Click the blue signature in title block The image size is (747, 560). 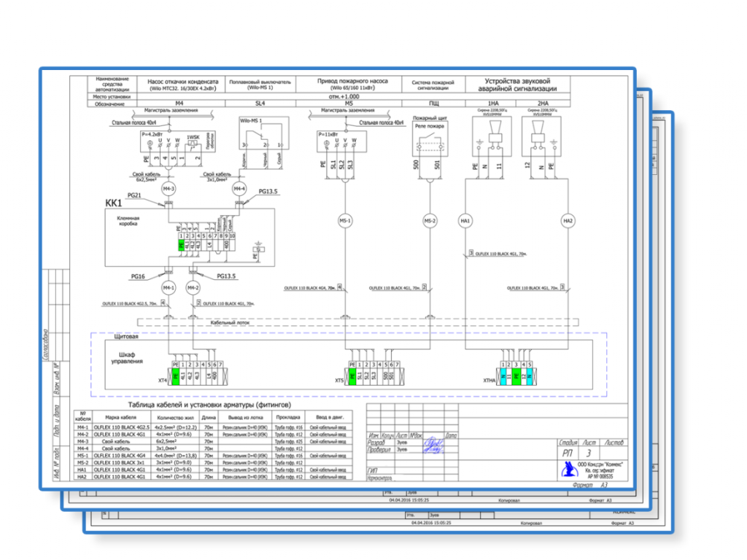coord(433,446)
